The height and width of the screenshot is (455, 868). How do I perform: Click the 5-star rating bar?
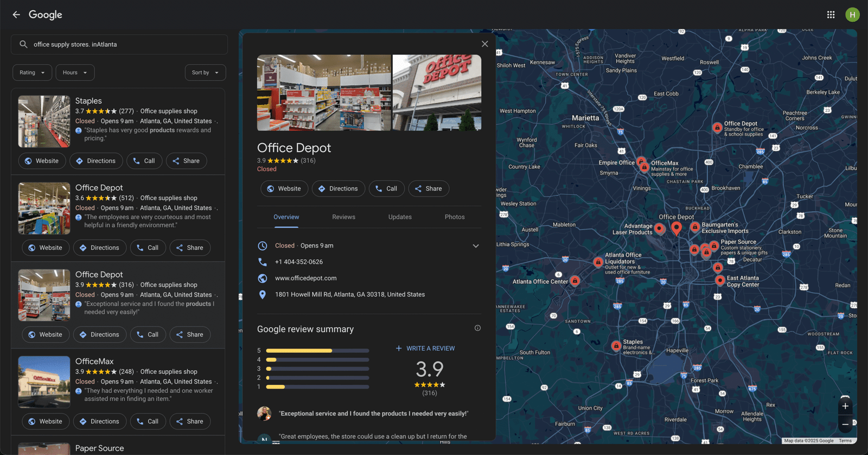tap(317, 351)
